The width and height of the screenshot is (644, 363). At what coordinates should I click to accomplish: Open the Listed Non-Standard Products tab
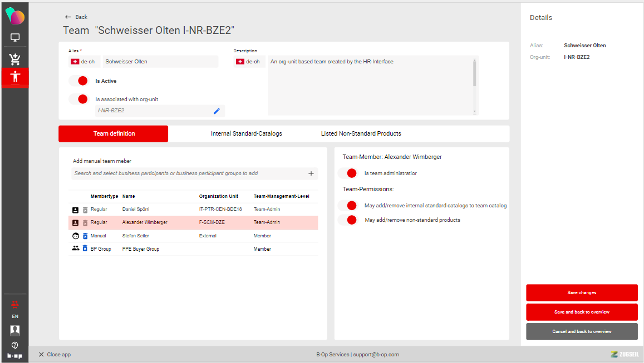click(361, 134)
